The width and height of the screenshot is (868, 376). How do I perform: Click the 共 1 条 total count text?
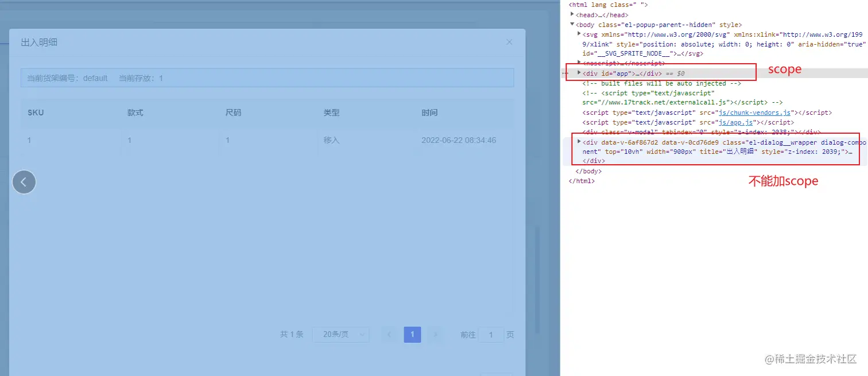click(292, 334)
